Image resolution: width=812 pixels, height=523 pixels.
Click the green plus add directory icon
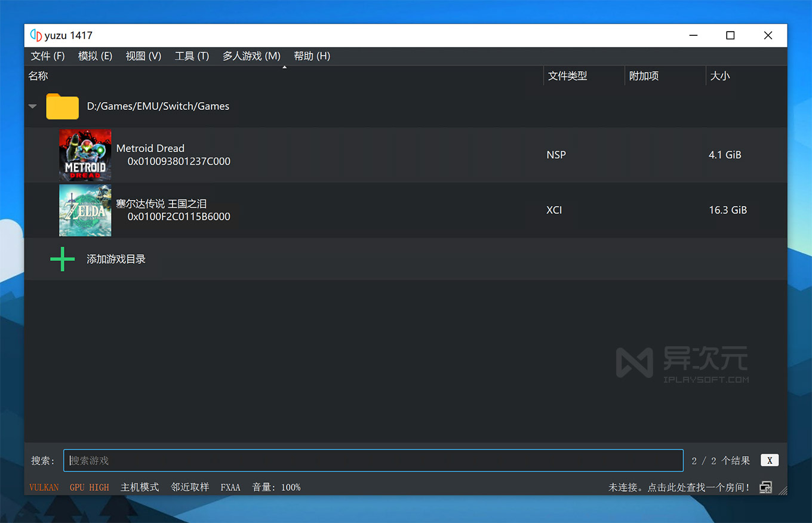(x=62, y=259)
